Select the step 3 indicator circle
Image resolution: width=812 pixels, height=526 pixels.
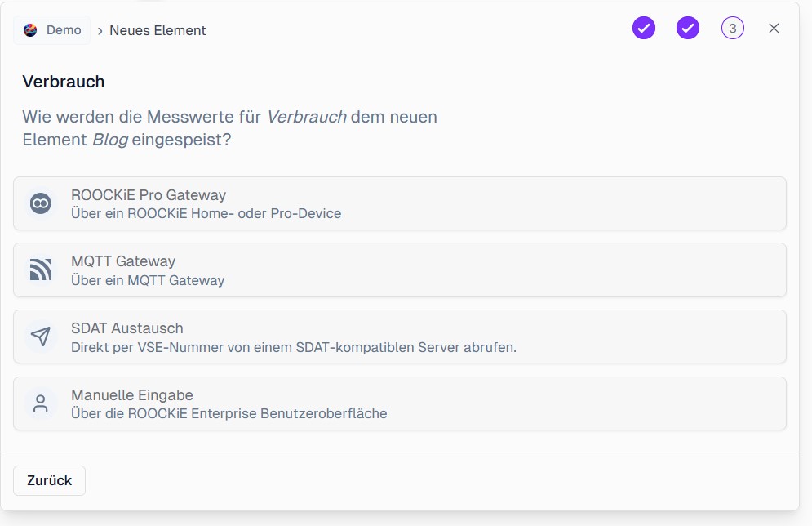coord(733,29)
